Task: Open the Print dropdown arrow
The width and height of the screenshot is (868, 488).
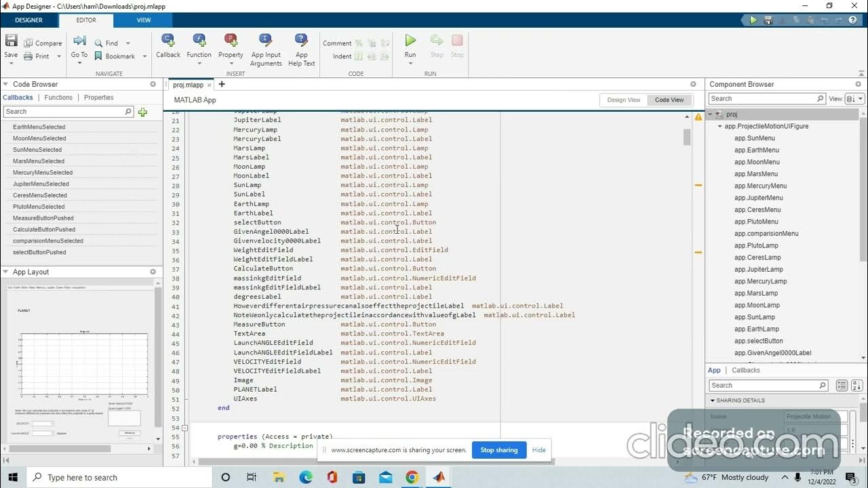Action: tap(59, 56)
